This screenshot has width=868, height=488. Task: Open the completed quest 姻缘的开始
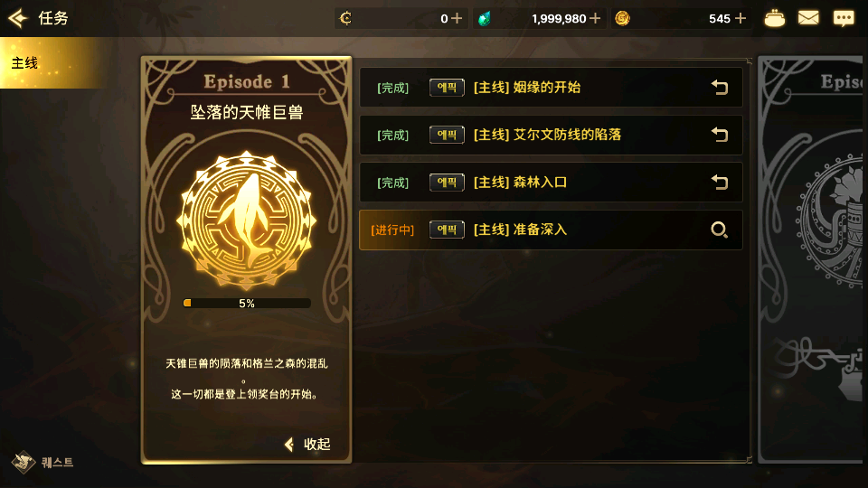(x=551, y=88)
